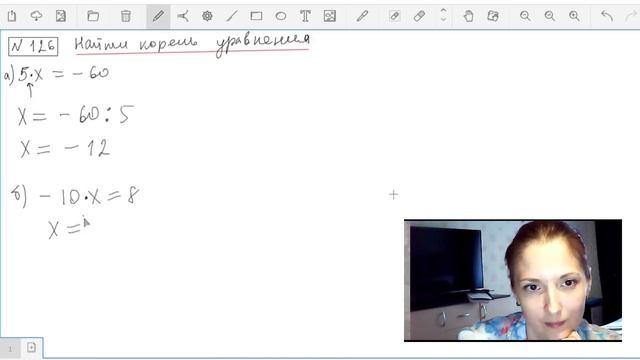Click the save as image icon
Image resolution: width=640 pixels, height=360 pixels.
click(x=61, y=16)
